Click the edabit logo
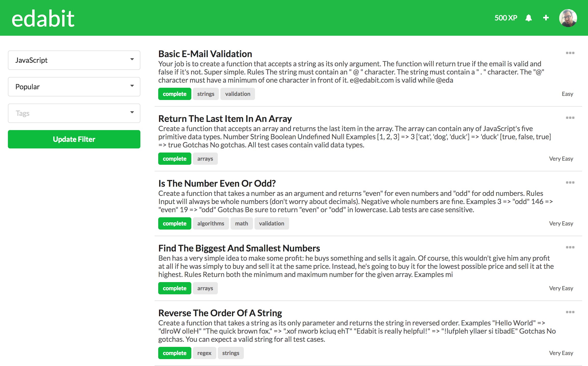The width and height of the screenshot is (588, 366). click(x=43, y=18)
